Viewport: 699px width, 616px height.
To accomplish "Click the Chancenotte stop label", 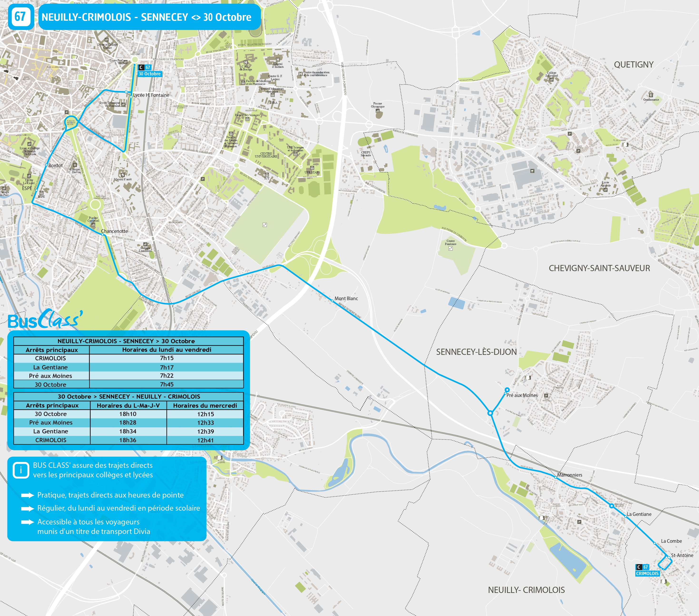I will [114, 231].
